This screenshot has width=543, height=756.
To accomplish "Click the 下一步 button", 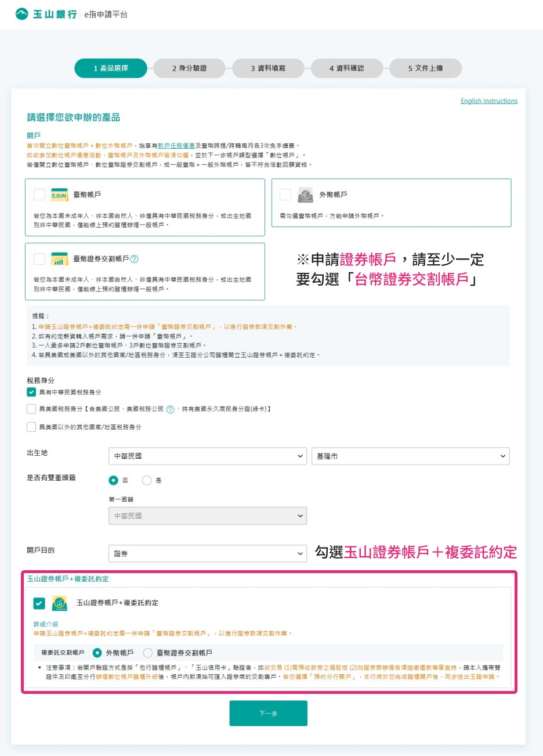I will point(268,714).
